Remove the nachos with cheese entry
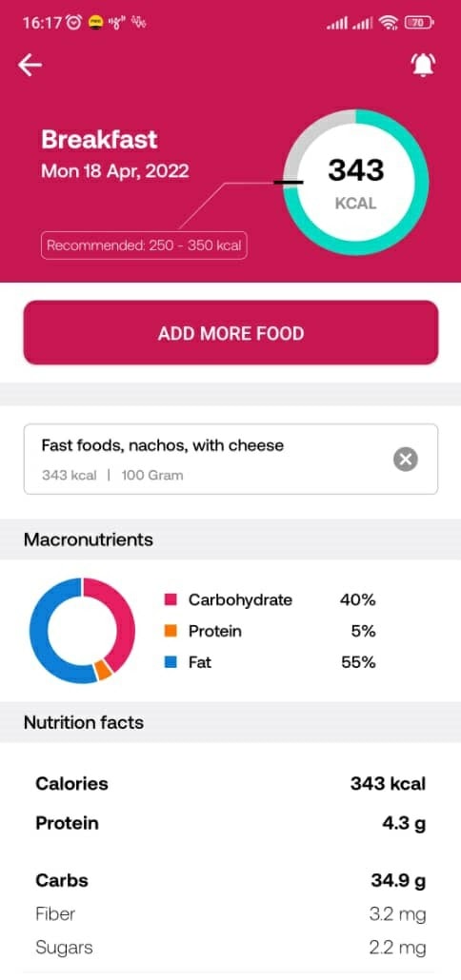Viewport: 461px width, 980px height. coord(406,460)
